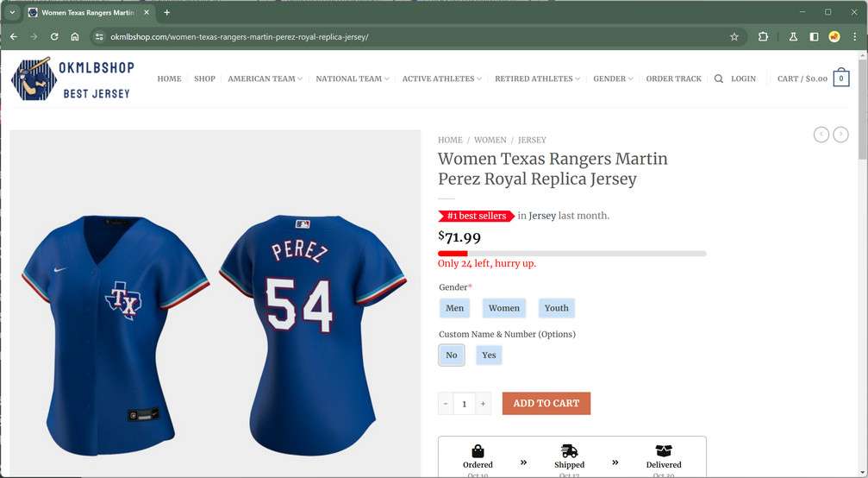Viewport: 868px width, 478px height.
Task: Open the shopping cart icon
Action: pyautogui.click(x=840, y=79)
